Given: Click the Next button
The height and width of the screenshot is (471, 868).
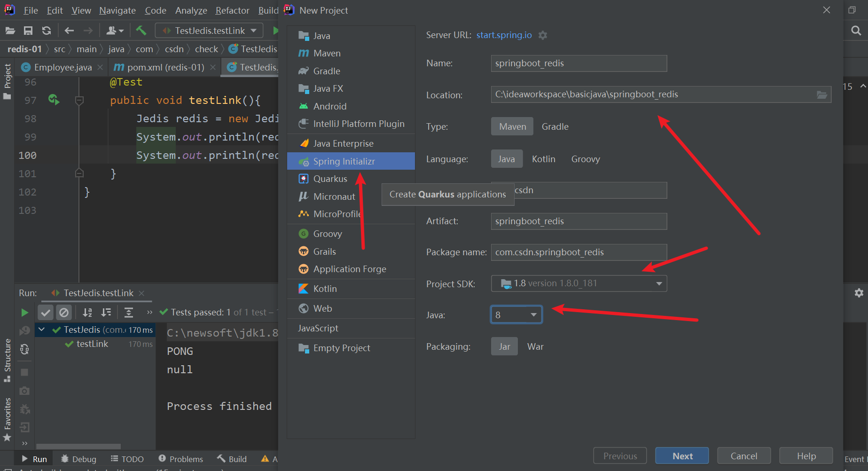Looking at the screenshot, I should (x=682, y=456).
